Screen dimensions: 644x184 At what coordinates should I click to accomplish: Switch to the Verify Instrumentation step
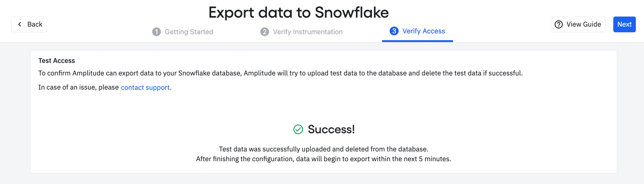[x=308, y=32]
